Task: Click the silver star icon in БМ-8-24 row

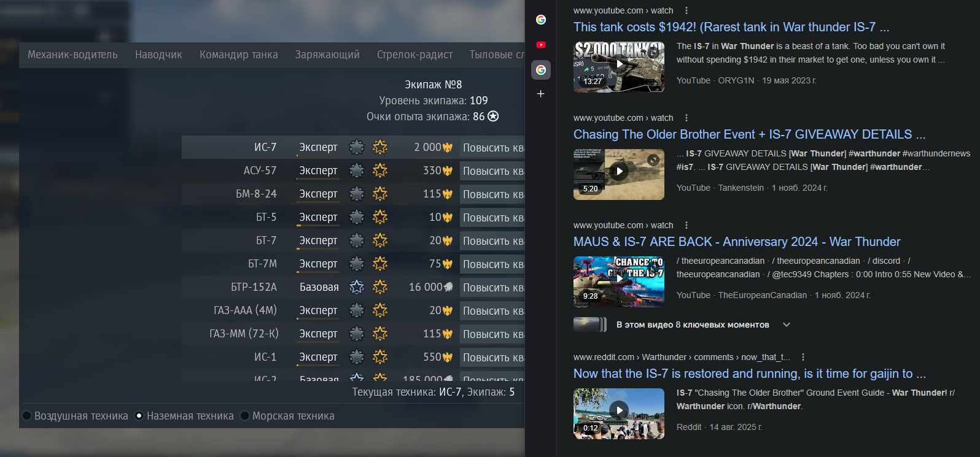Action: (x=357, y=194)
